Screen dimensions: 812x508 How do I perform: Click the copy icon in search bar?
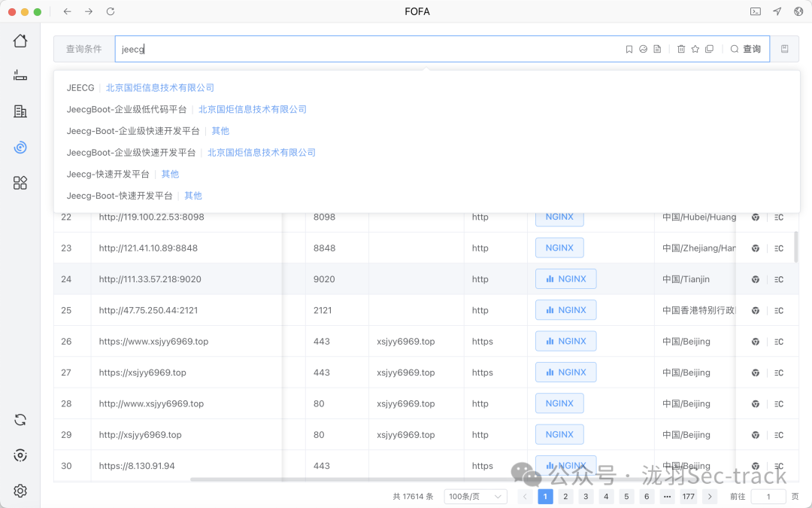(710, 49)
